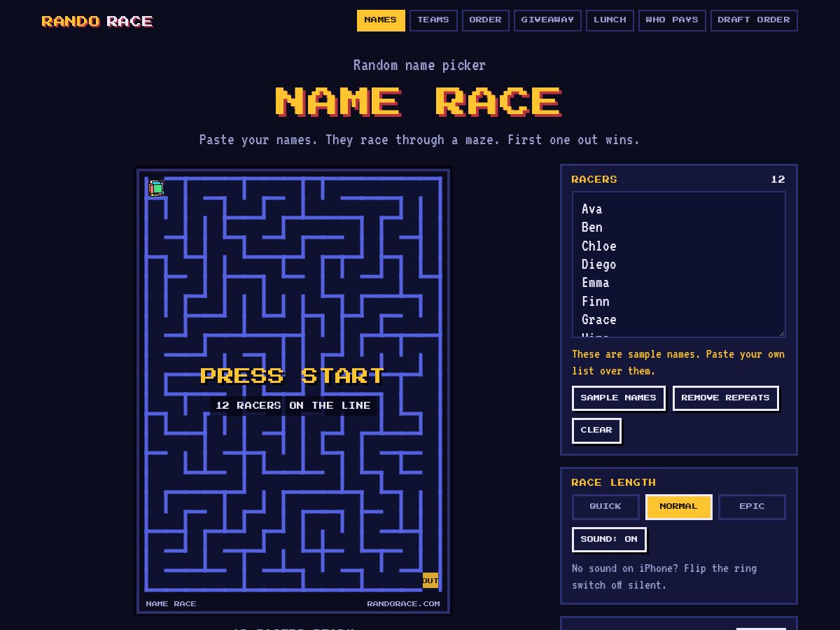Click the racers textarea resize handle

781,334
